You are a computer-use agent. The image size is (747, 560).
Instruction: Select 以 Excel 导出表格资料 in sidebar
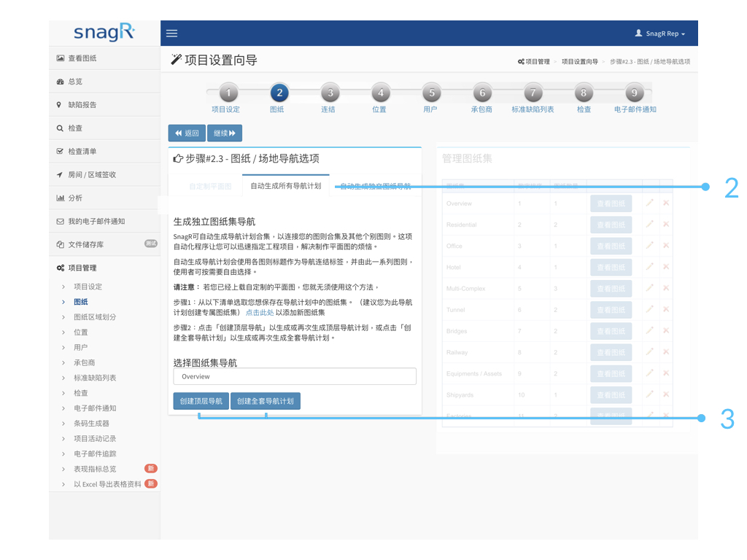coord(107,485)
